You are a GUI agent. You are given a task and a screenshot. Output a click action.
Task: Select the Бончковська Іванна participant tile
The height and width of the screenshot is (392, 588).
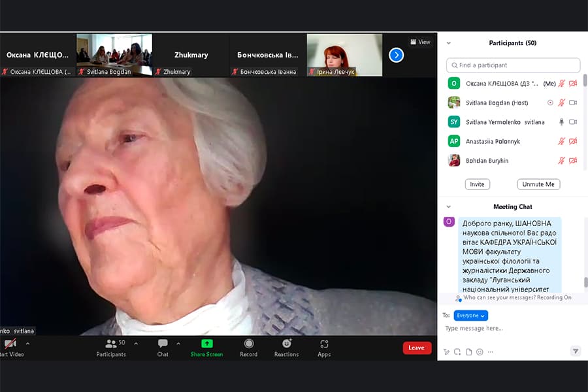pyautogui.click(x=267, y=55)
